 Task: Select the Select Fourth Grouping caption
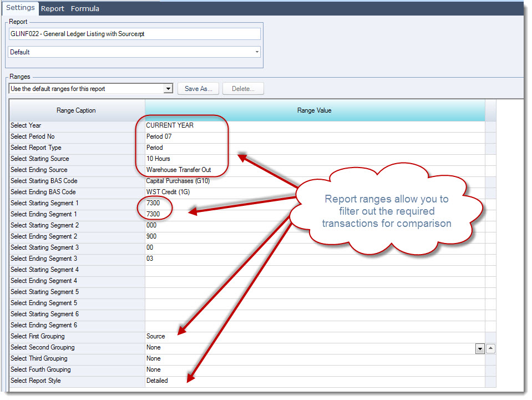77,369
